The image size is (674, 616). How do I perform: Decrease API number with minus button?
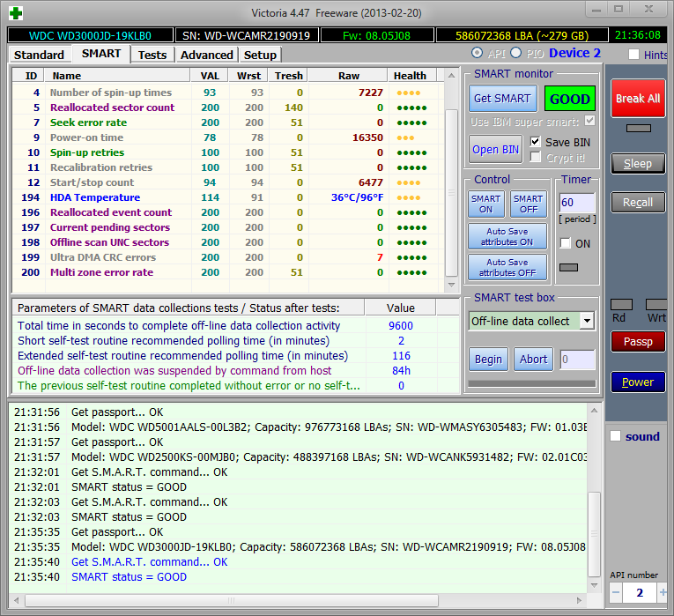[x=616, y=592]
